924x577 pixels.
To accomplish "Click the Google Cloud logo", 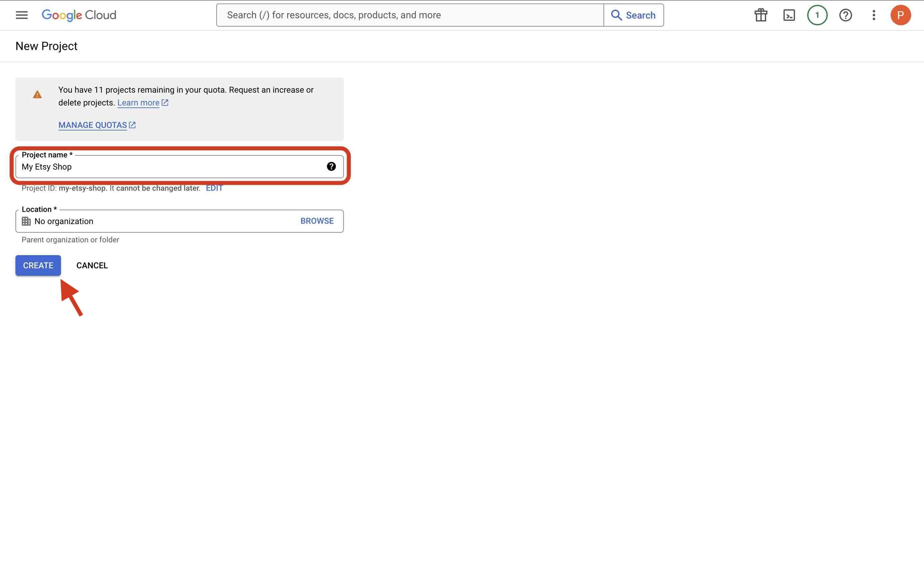I will point(79,15).
